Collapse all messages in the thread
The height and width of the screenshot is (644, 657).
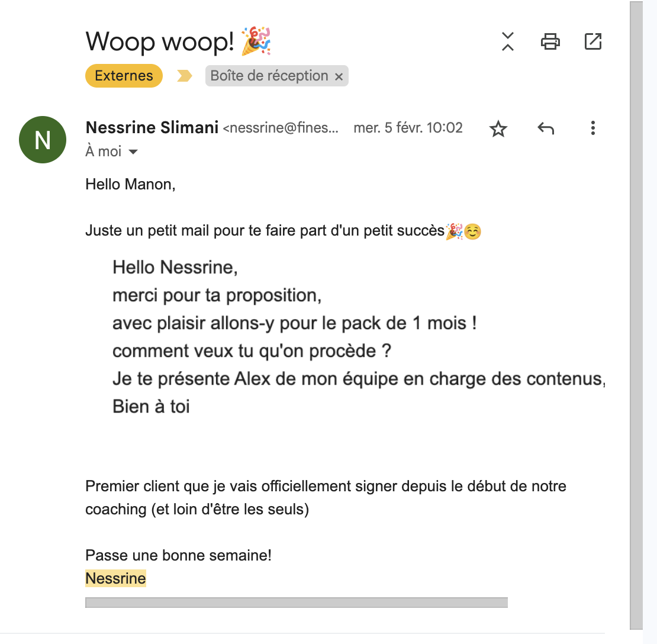point(507,41)
